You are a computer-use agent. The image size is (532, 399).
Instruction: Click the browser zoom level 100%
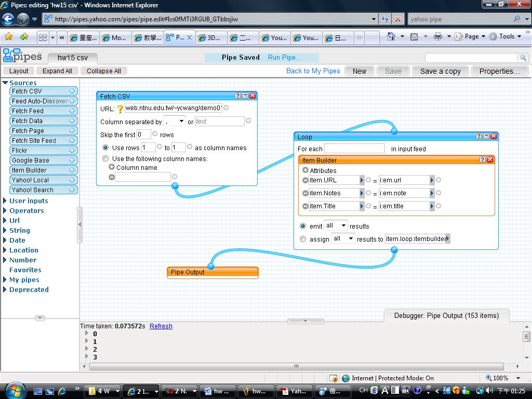500,378
